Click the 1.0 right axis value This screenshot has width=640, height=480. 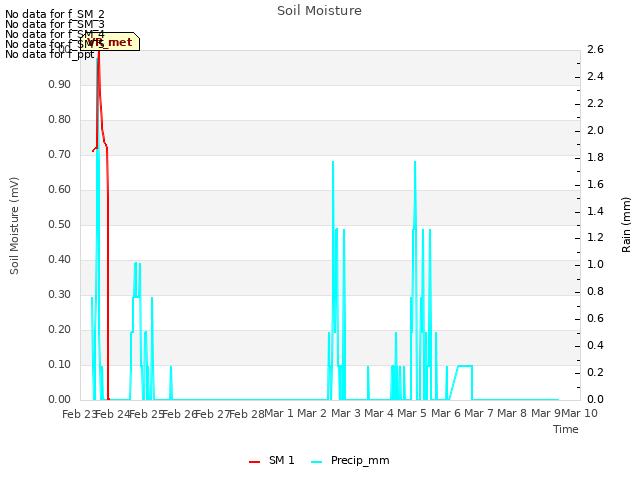[595, 264]
